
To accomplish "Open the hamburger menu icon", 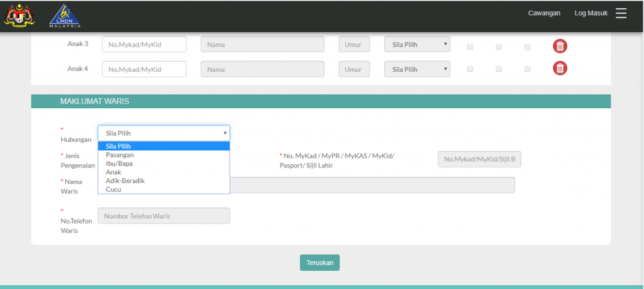I will [x=621, y=13].
